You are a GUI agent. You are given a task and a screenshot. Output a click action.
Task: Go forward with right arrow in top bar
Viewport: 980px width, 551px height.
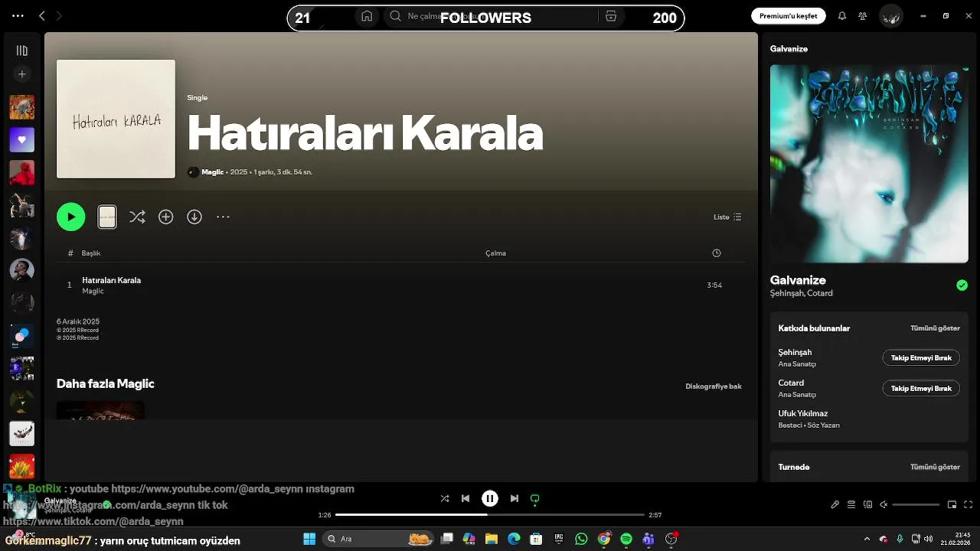(x=59, y=16)
